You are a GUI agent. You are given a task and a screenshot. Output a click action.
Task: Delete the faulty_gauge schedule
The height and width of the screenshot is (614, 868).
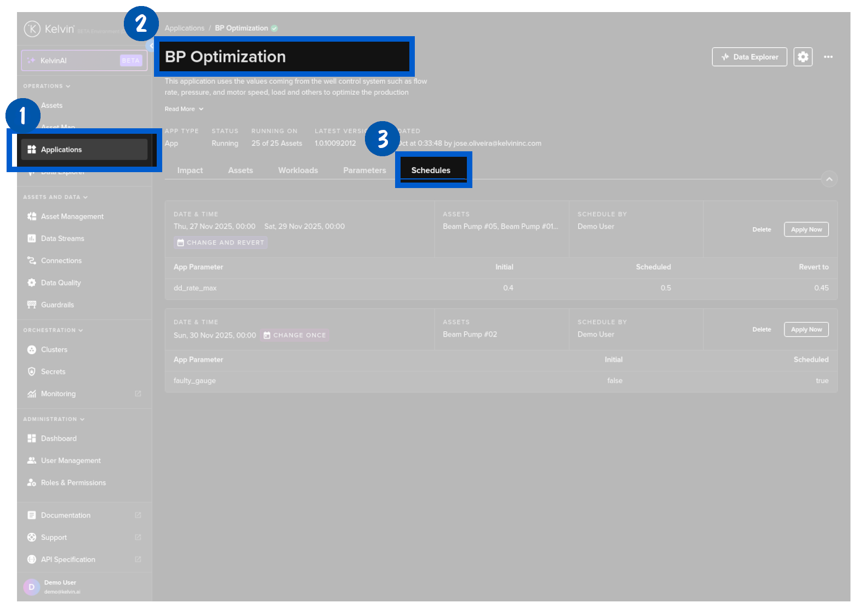[x=761, y=329]
